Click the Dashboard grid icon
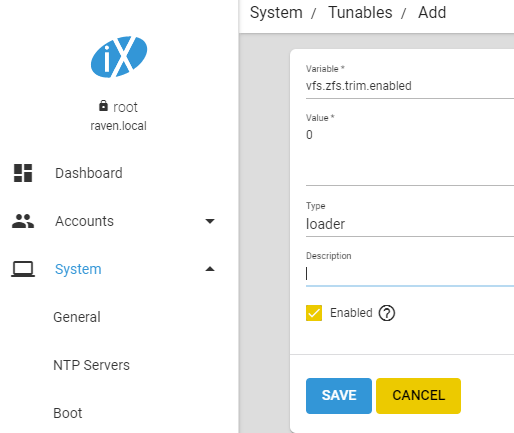514x433 pixels. 23,173
